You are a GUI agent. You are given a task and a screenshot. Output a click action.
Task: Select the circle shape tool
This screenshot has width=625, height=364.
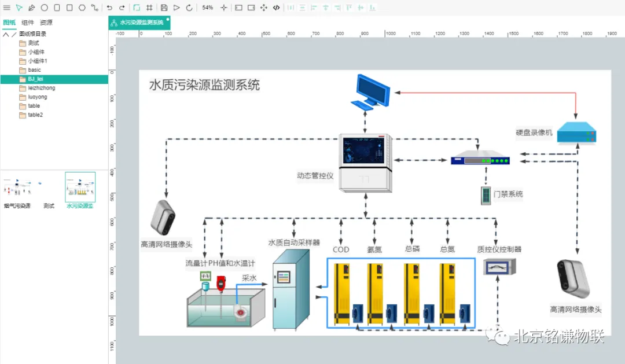44,8
